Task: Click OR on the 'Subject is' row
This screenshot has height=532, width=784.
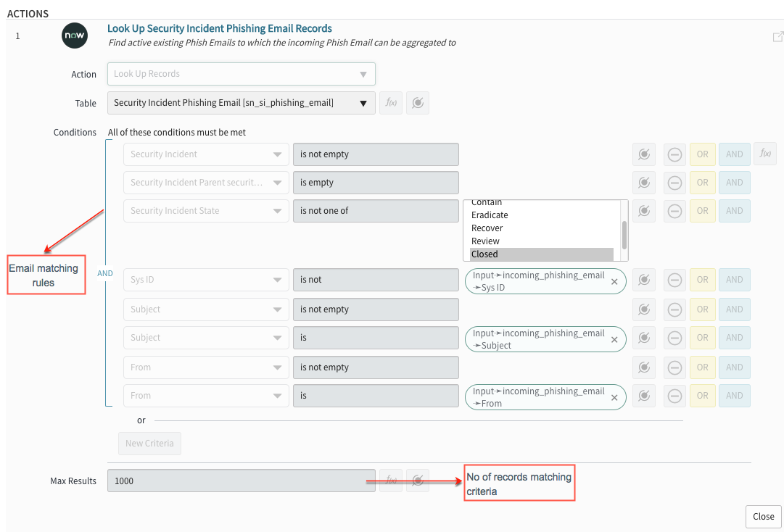Action: [703, 338]
